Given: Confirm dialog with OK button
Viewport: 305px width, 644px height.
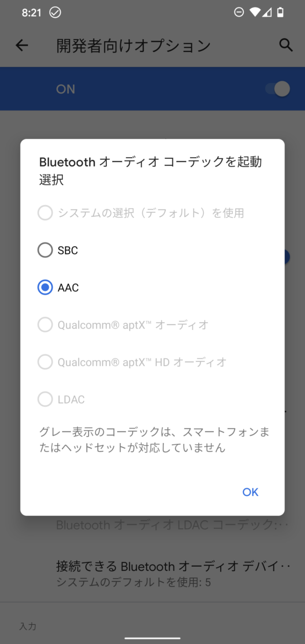Looking at the screenshot, I should 250,492.
